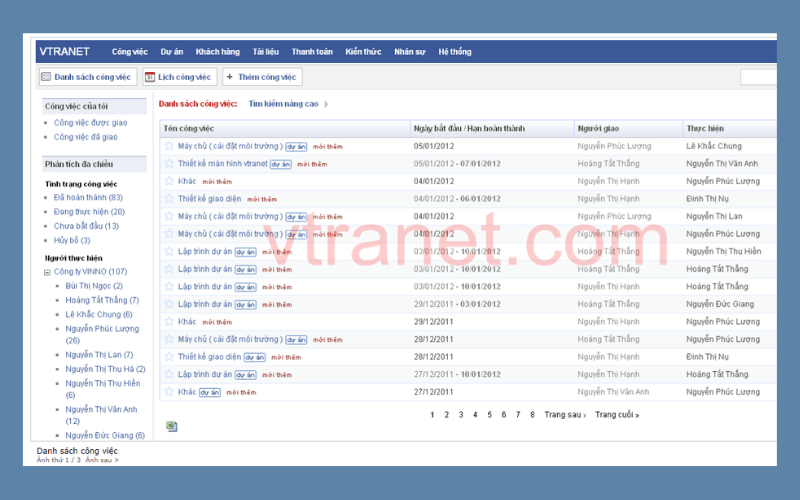Viewport: 800px width, 500px height.
Task: Go to the last page with Trang cuối
Action: [616, 414]
